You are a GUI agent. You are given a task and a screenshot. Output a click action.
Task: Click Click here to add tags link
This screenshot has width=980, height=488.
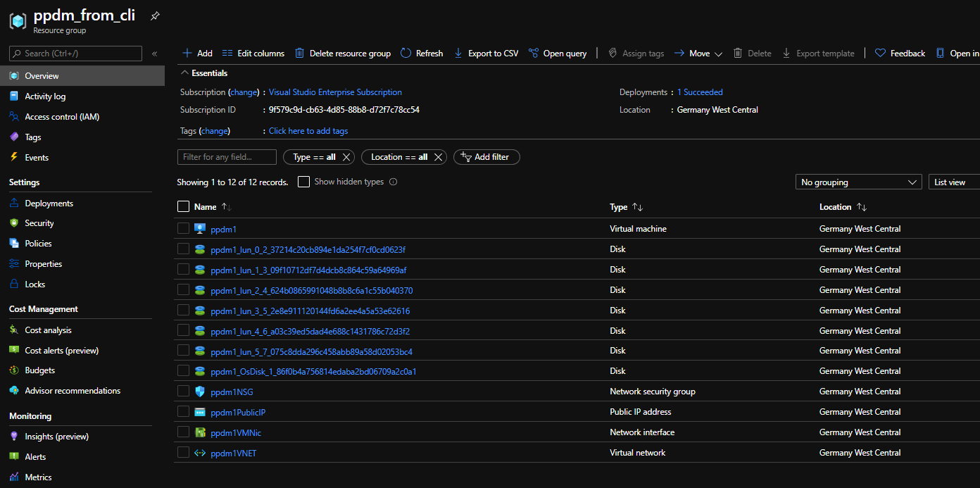point(308,131)
